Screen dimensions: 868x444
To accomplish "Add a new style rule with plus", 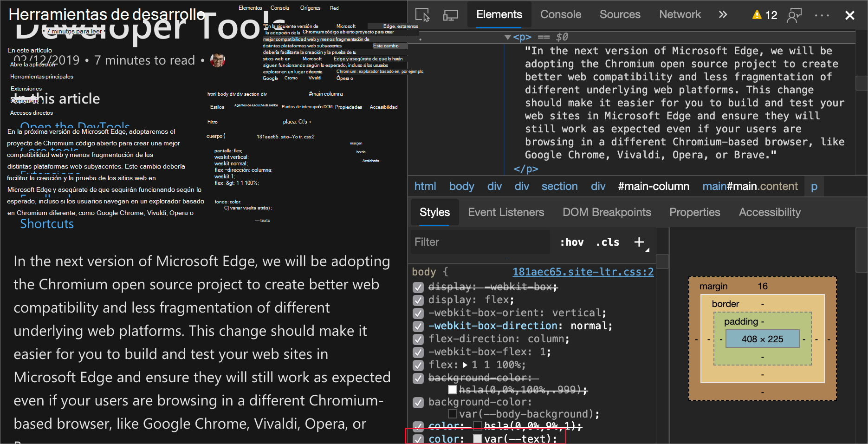I will tap(639, 242).
